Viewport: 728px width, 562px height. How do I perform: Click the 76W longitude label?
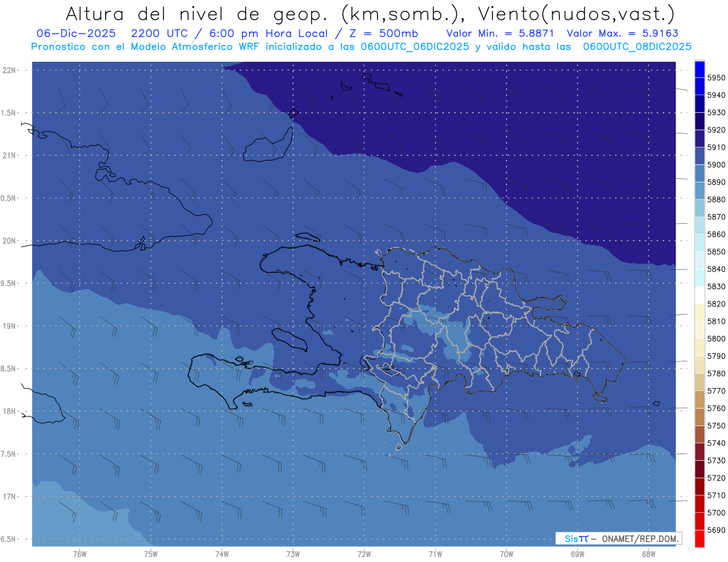pyautogui.click(x=79, y=554)
